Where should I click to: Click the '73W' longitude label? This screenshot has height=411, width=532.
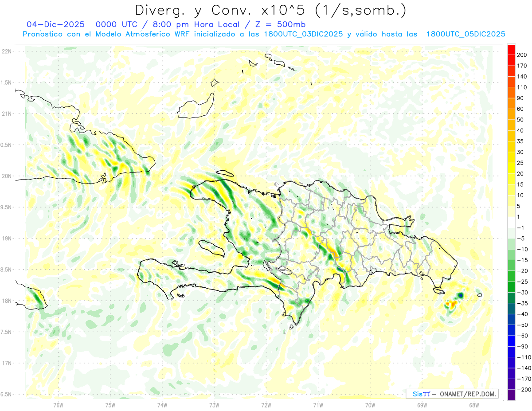(214, 404)
